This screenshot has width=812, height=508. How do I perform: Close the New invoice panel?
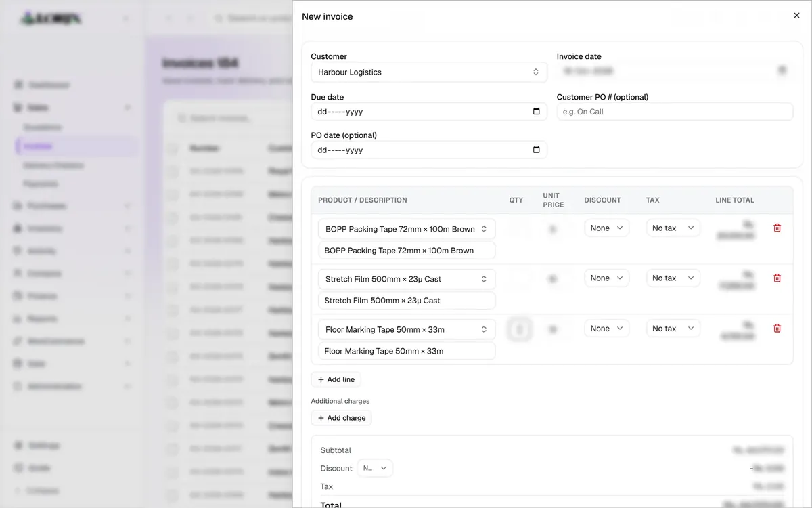(796, 16)
